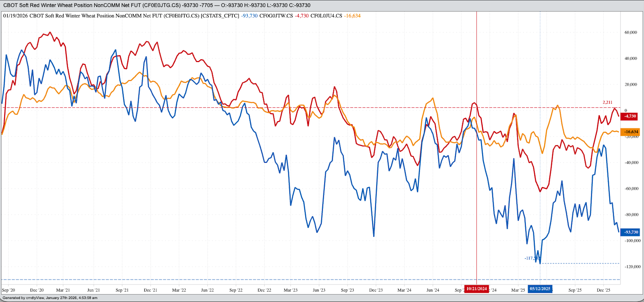Click the Dec '23 x-axis label
This screenshot has width=644, height=302.
click(x=376, y=290)
